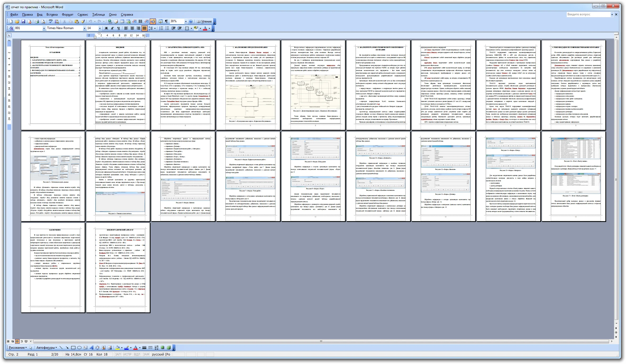This screenshot has width=626, height=364.
Task: Open the 30% zoom dropdown
Action: point(186,21)
